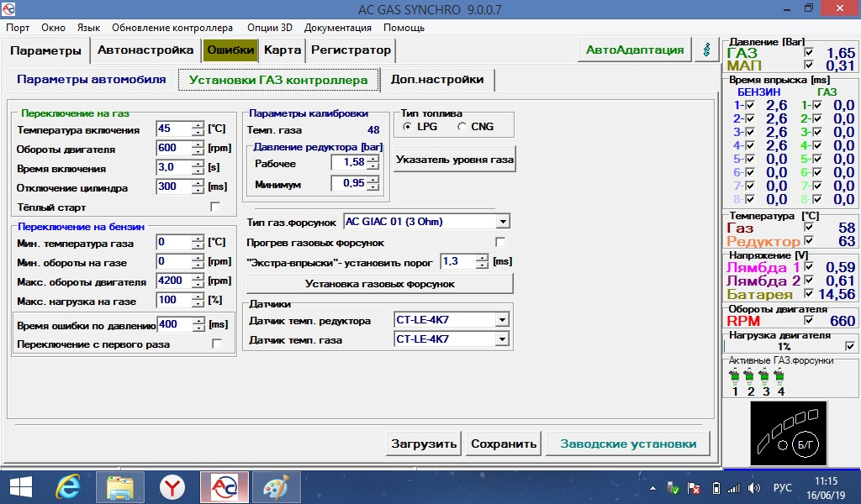Image resolution: width=861 pixels, height=504 pixels.
Task: Toggle Батарея voltage checkbox
Action: 809,293
